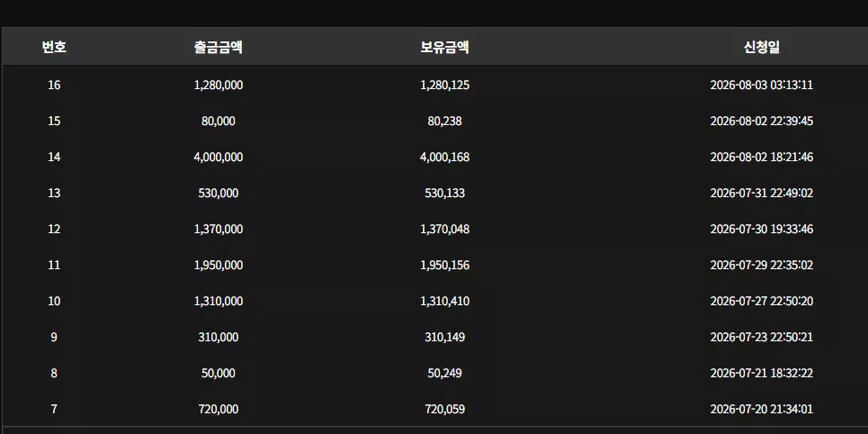The height and width of the screenshot is (434, 868).
Task: Click the 보유금액 column header
Action: coord(444,47)
